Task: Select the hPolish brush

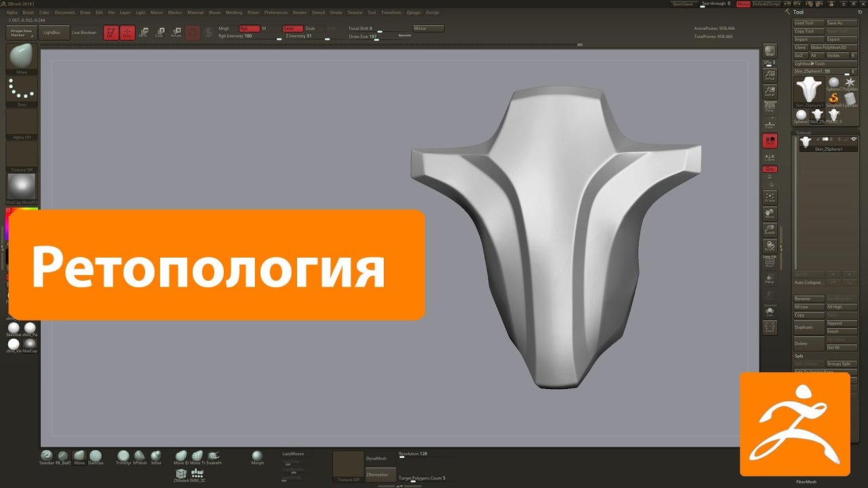Action: click(140, 457)
